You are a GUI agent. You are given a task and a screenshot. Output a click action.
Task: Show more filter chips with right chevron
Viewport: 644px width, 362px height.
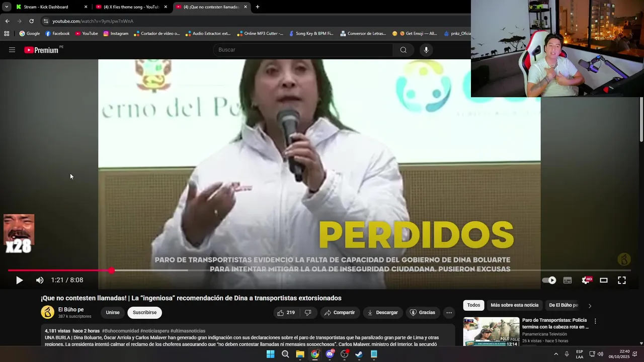point(590,306)
